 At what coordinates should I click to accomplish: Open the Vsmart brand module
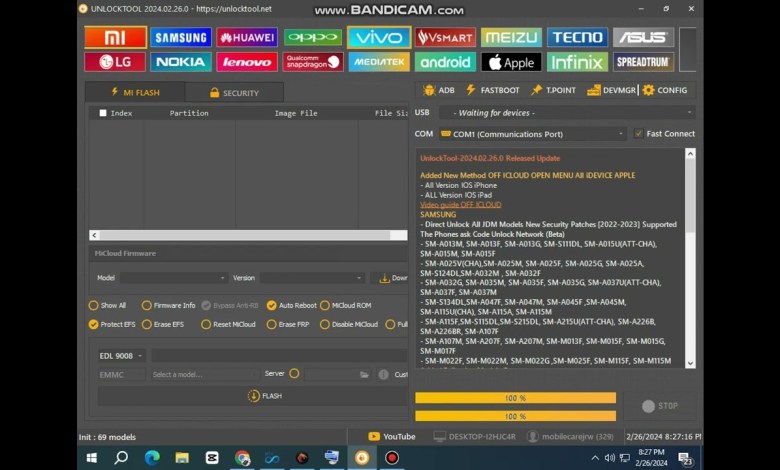coord(445,38)
